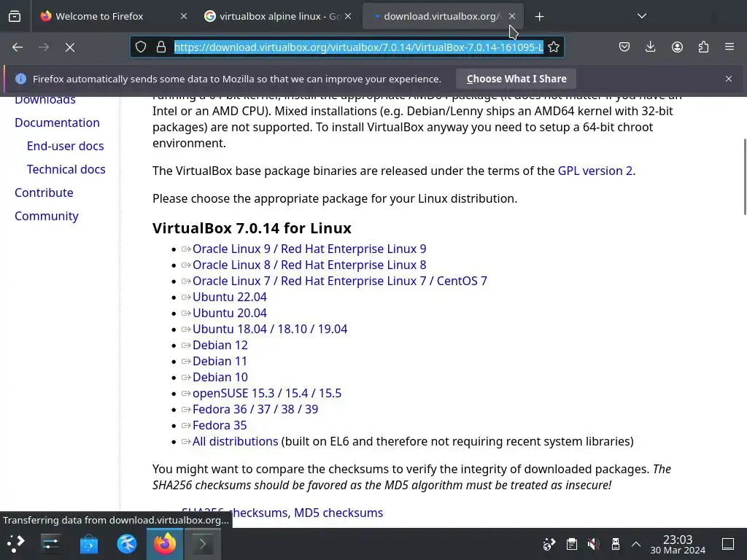747x560 pixels.
Task: Open the removable devices tray icon
Action: tap(616, 544)
